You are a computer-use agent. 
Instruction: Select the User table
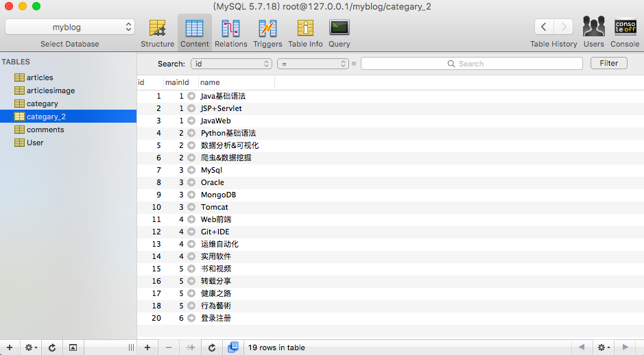tap(68, 143)
